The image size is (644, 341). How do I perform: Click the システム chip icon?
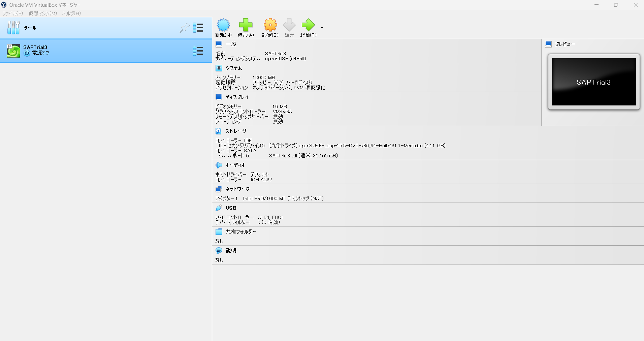click(219, 68)
